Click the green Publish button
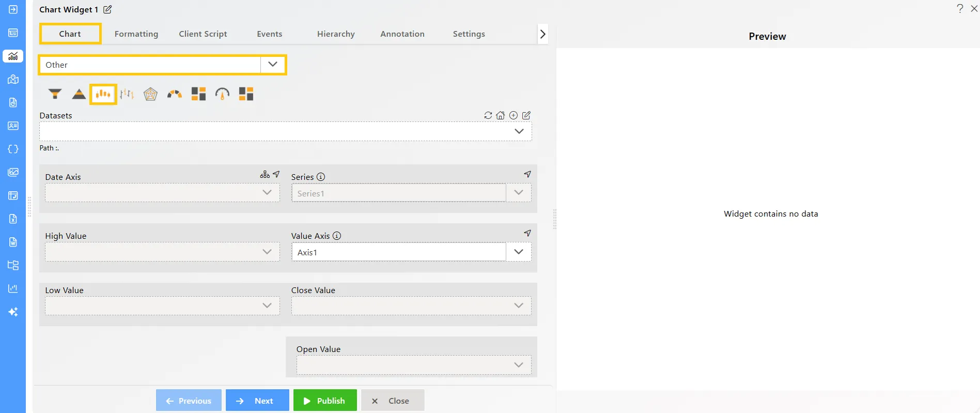Image resolution: width=980 pixels, height=413 pixels. tap(325, 401)
